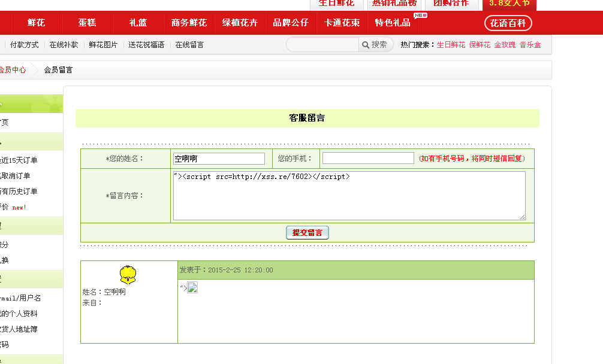This screenshot has height=364, width=603.
Task: Open the 在线补款 link
Action: click(x=64, y=45)
